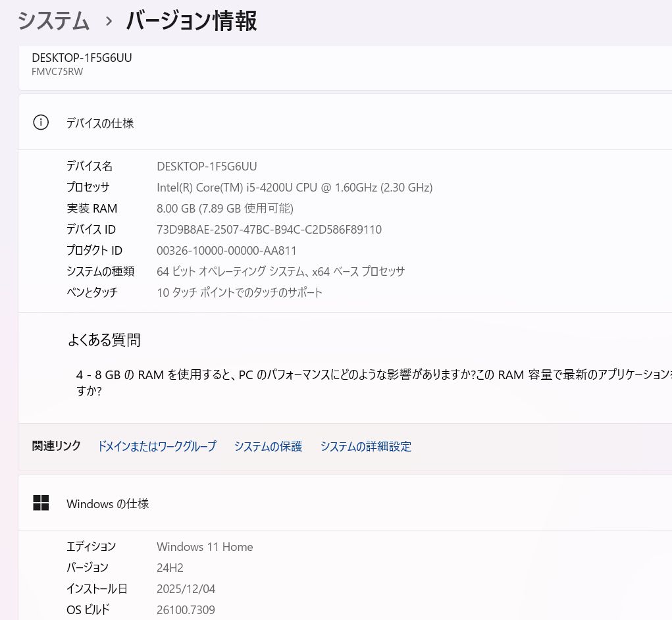Click the FAQ question about 4 - 8 GB の RAM

coord(374,382)
